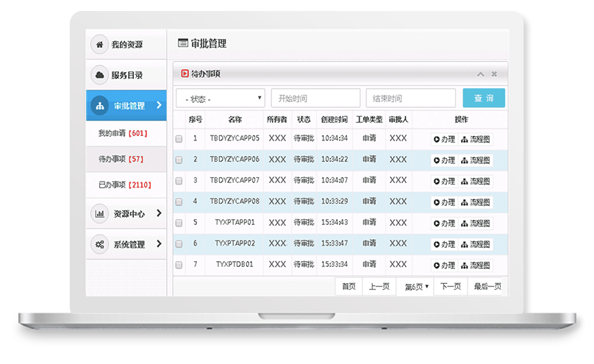This screenshot has height=364, width=594.
Task: Tick the checkbox for row 7 TYXPTDB01
Action: click(179, 265)
